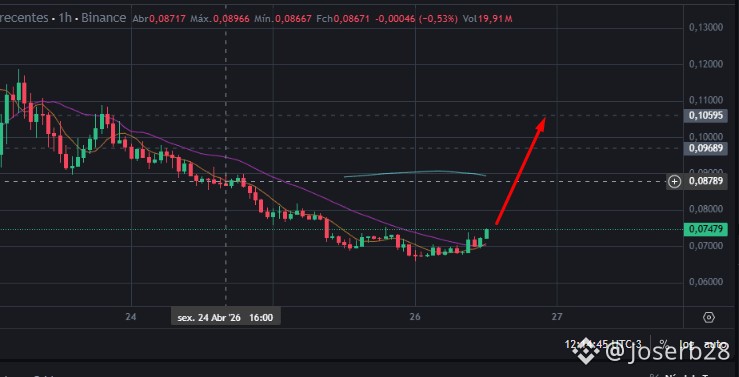Click the Vol 19,91 M volume value
739x377 pixels.
[487, 19]
